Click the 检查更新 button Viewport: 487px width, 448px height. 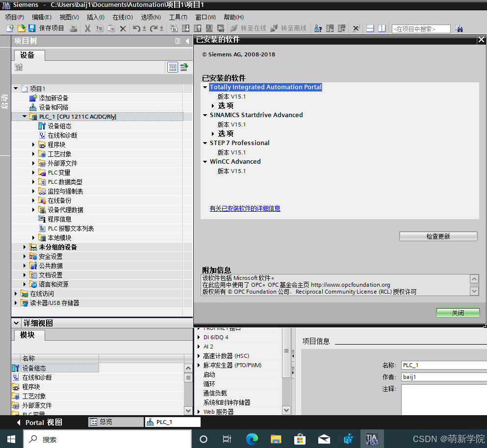tap(438, 236)
